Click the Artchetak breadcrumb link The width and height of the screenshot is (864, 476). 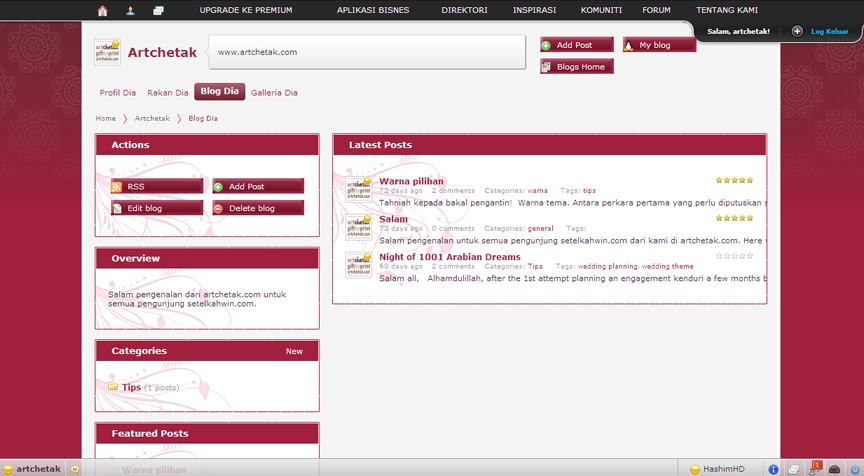152,118
